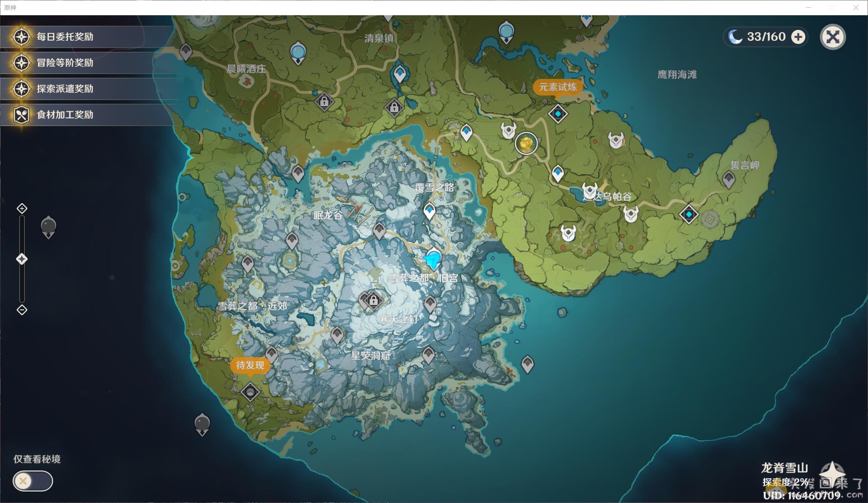Click the 雪葬之都·近郊 label

tap(252, 306)
